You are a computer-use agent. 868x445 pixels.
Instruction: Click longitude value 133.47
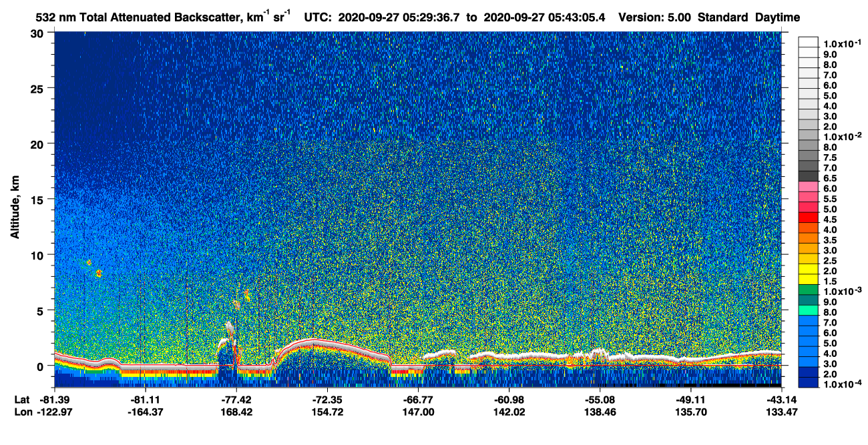point(781,412)
